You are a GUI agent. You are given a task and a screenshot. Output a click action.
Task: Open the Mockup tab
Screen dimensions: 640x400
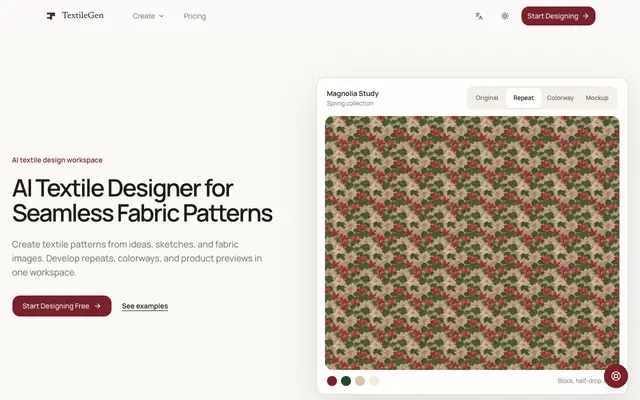[597, 98]
